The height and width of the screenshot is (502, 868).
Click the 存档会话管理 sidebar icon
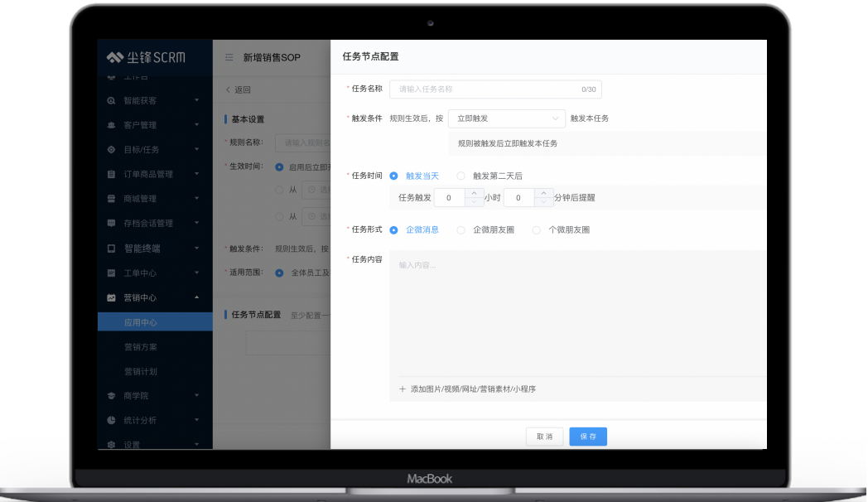[x=111, y=223]
